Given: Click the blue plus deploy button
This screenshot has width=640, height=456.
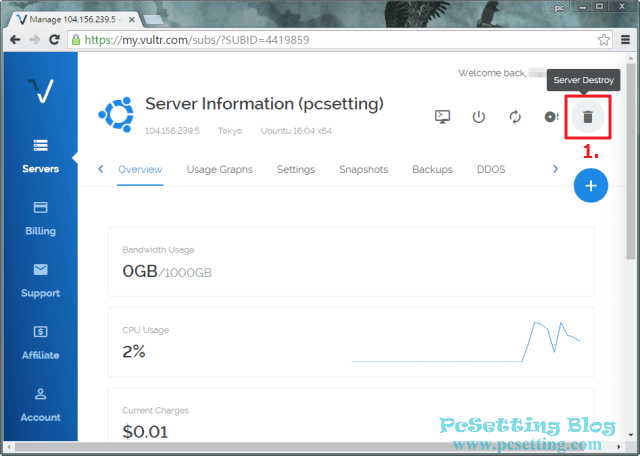Looking at the screenshot, I should [591, 186].
